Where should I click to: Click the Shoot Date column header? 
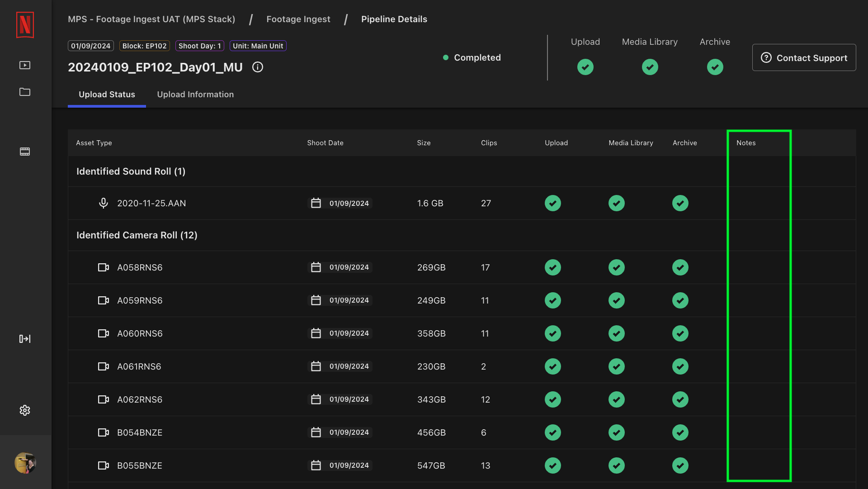coord(325,143)
